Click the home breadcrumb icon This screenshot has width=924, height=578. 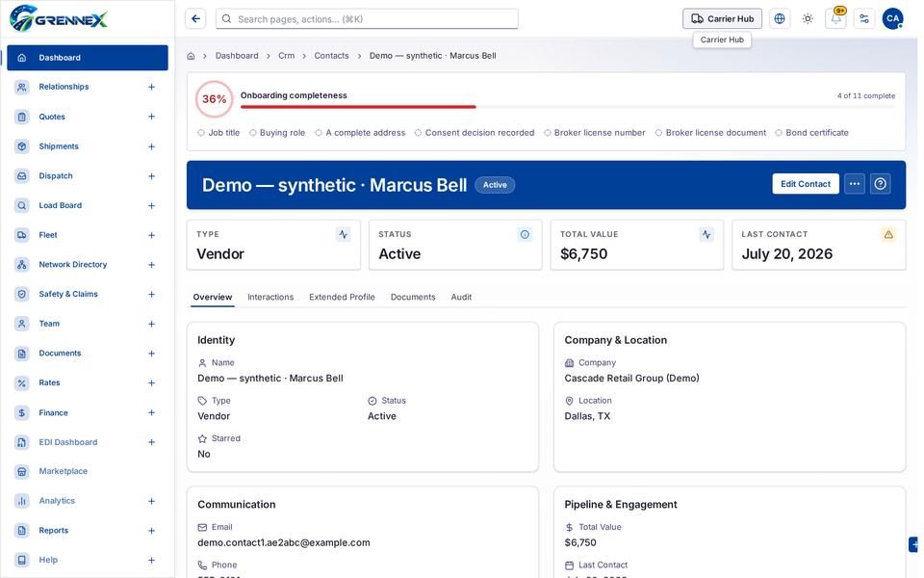[x=191, y=56]
